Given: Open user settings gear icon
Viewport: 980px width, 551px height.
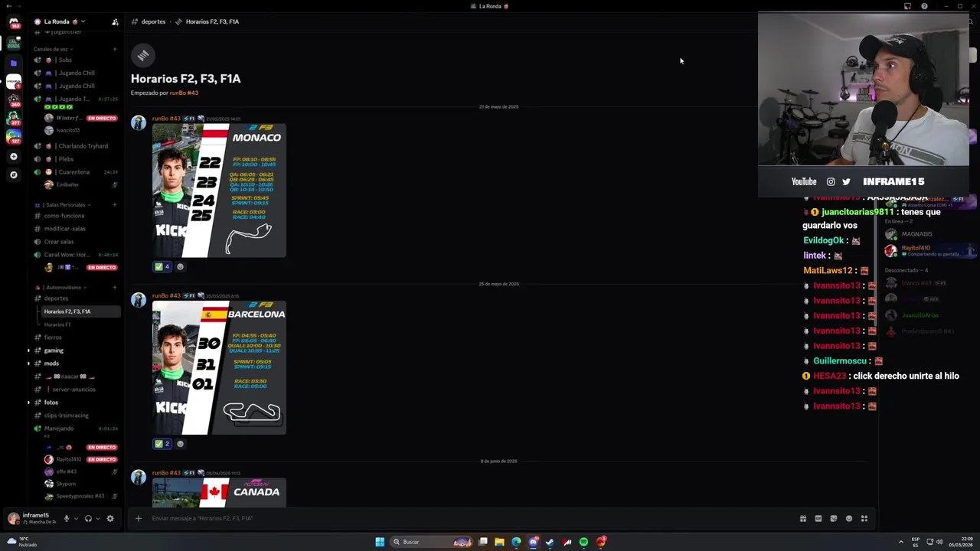Looking at the screenshot, I should click(x=109, y=518).
